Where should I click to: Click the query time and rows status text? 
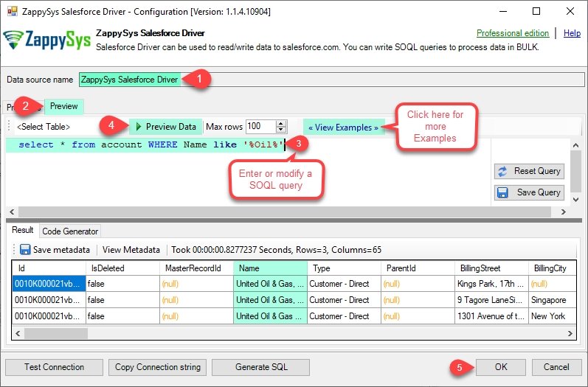[277, 250]
